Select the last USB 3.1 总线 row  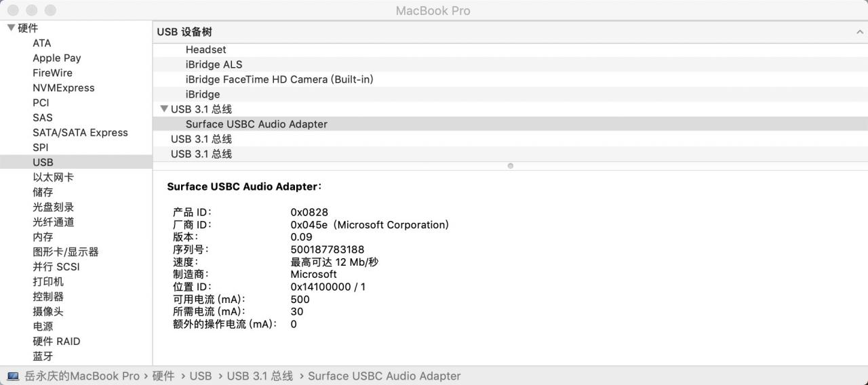510,154
